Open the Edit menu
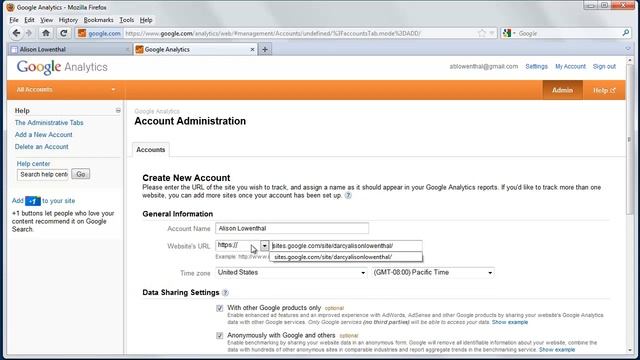Screen dimensions: 640x360 pos(29,20)
